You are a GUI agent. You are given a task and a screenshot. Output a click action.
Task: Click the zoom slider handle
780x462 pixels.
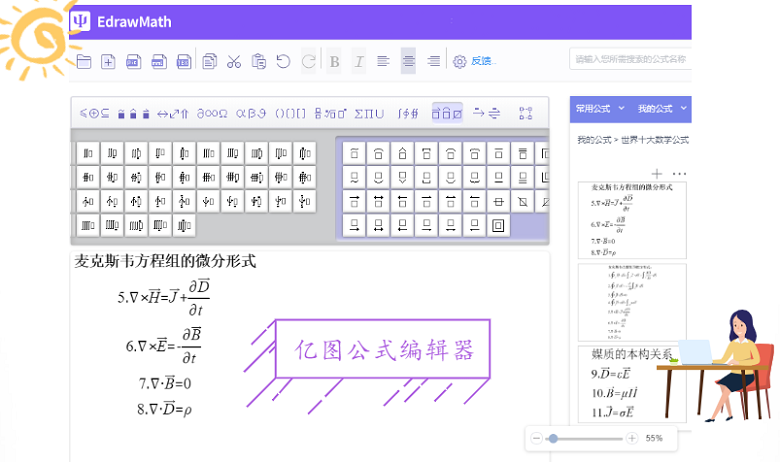(x=553, y=438)
